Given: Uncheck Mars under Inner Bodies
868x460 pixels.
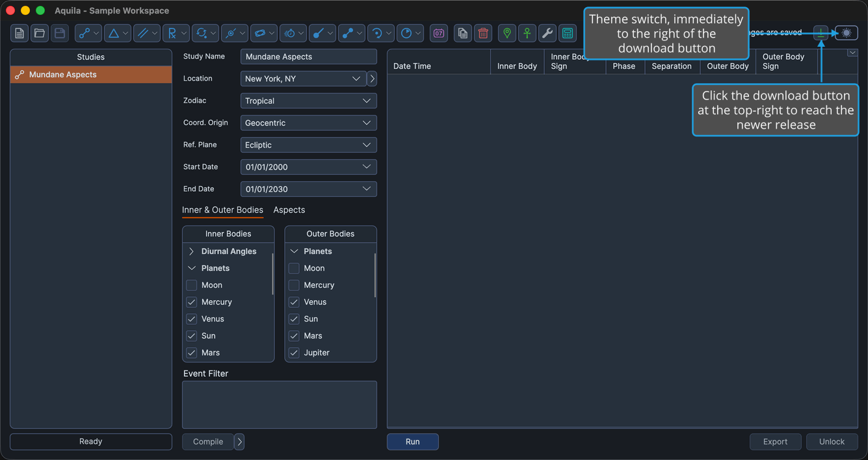Looking at the screenshot, I should pos(192,353).
